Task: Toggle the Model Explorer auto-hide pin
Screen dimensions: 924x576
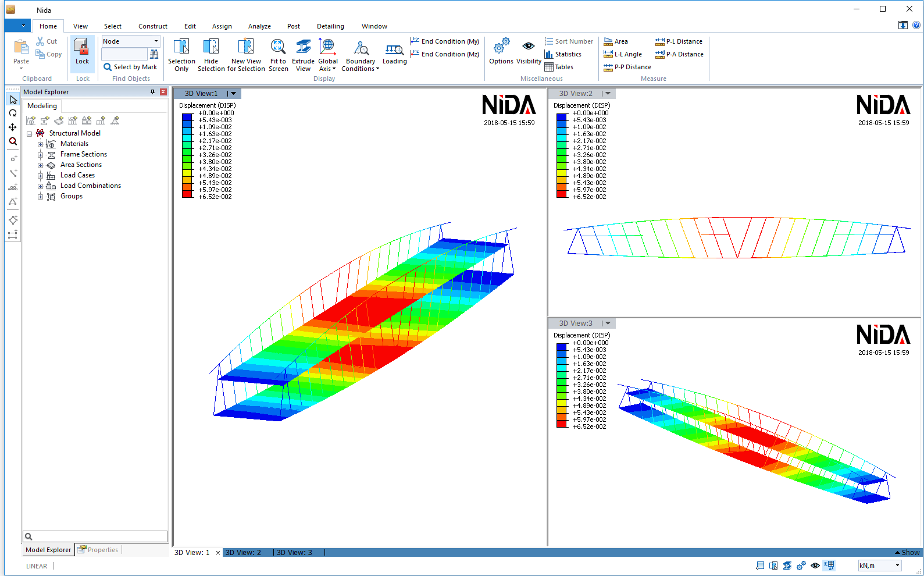Action: click(x=153, y=92)
